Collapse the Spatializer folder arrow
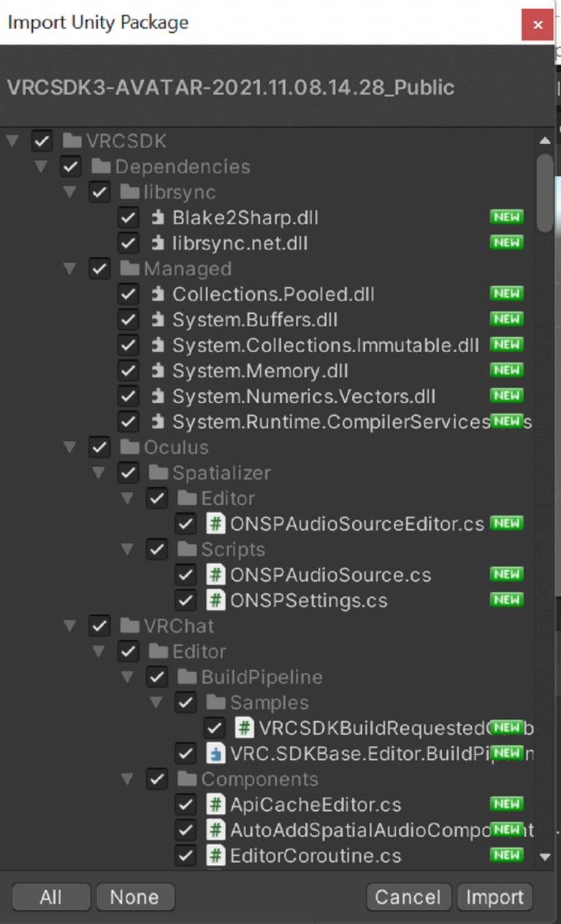 pyautogui.click(x=99, y=473)
